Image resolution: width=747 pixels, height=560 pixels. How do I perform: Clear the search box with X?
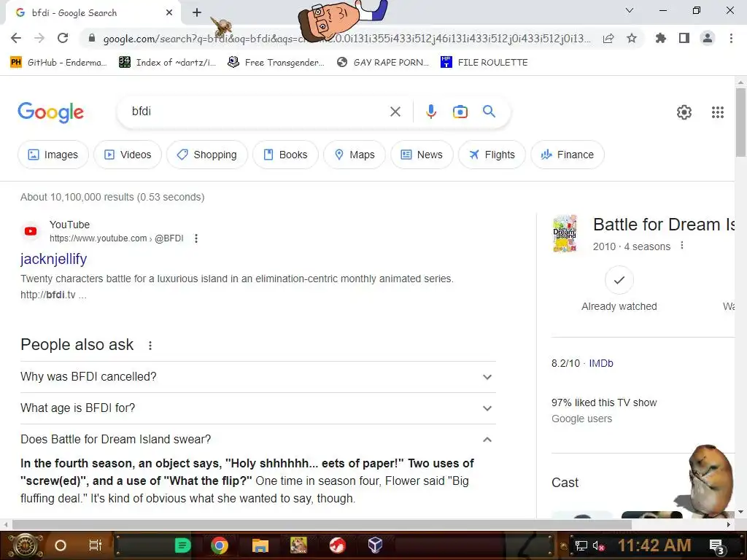[x=395, y=112]
